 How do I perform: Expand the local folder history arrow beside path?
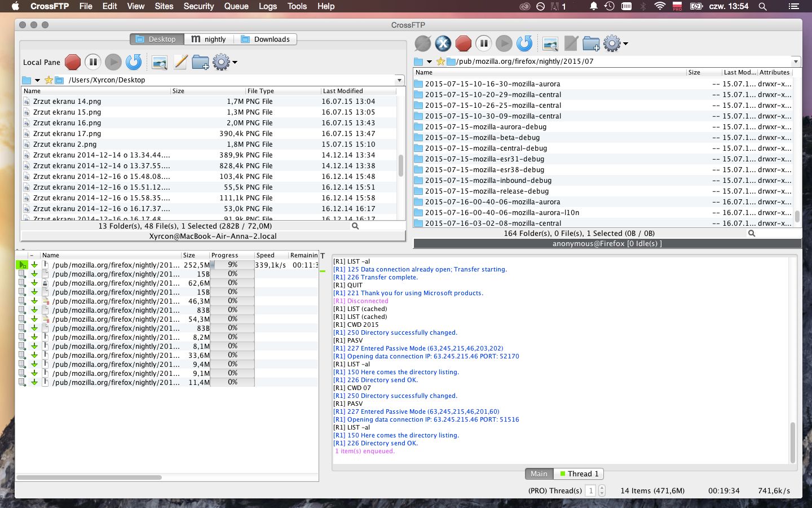(x=37, y=80)
